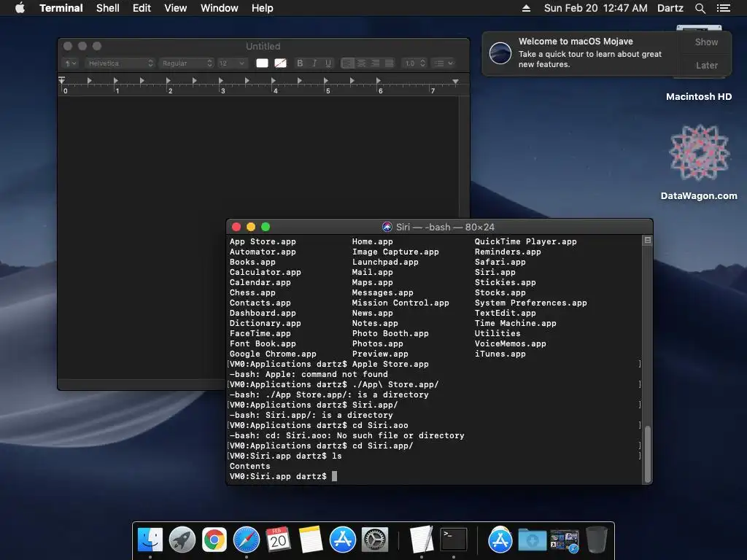Open Spotlight search magnifier
The width and height of the screenshot is (747, 560).
700,8
